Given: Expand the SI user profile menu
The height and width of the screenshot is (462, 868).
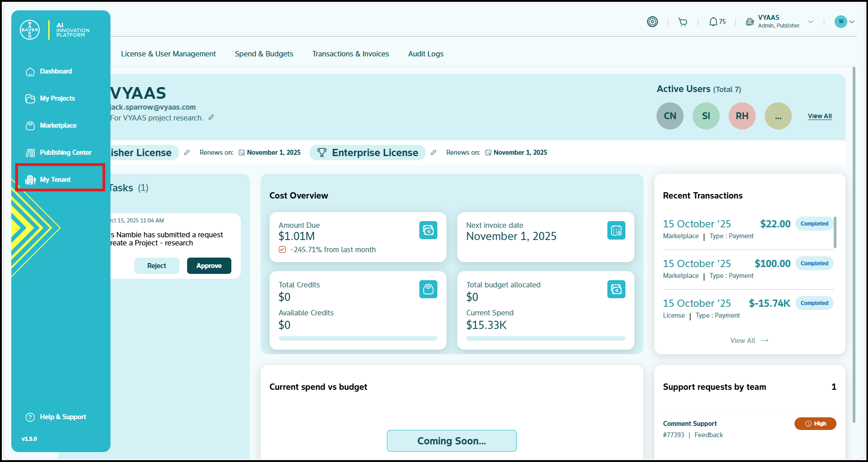Looking at the screenshot, I should [x=852, y=22].
